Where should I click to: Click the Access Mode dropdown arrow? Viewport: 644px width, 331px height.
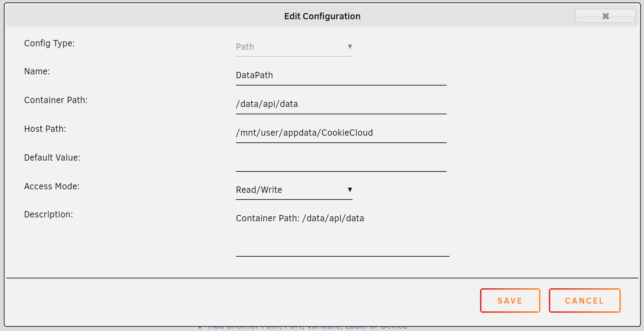pyautogui.click(x=350, y=190)
